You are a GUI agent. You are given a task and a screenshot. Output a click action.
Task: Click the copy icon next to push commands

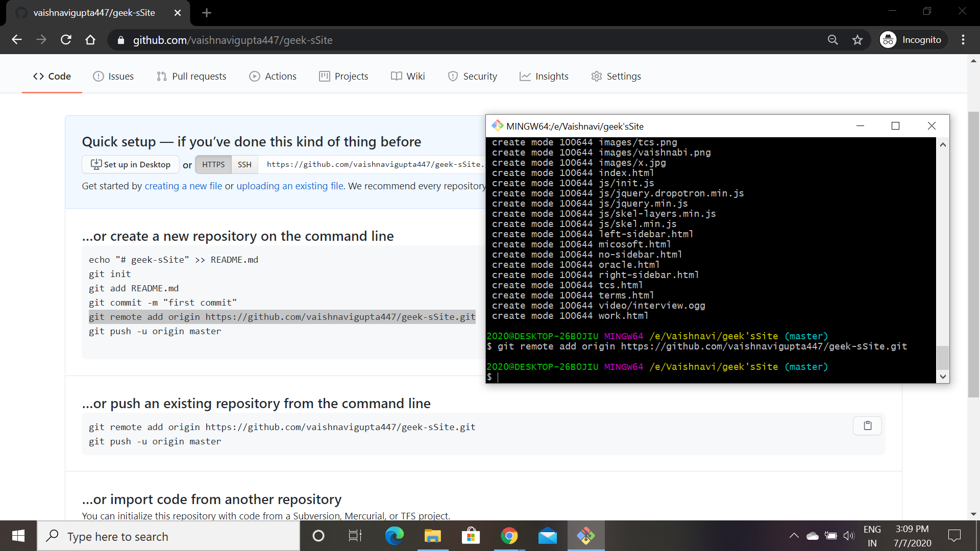tap(868, 425)
